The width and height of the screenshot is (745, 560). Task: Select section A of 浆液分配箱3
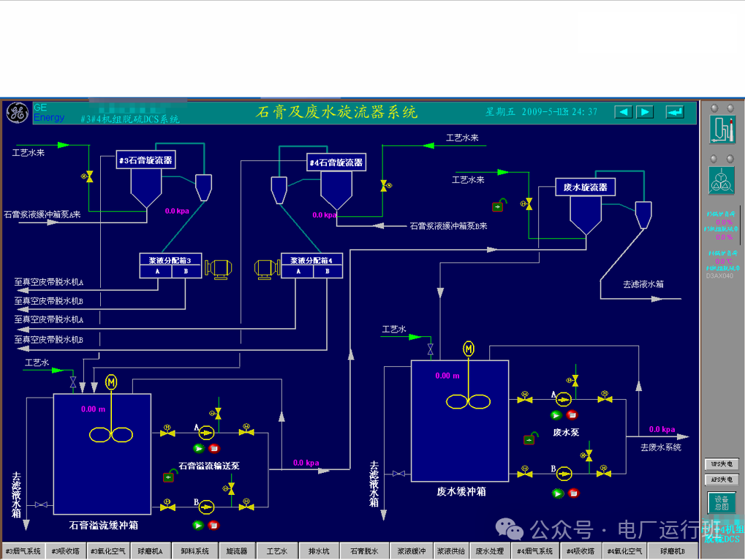click(x=157, y=271)
